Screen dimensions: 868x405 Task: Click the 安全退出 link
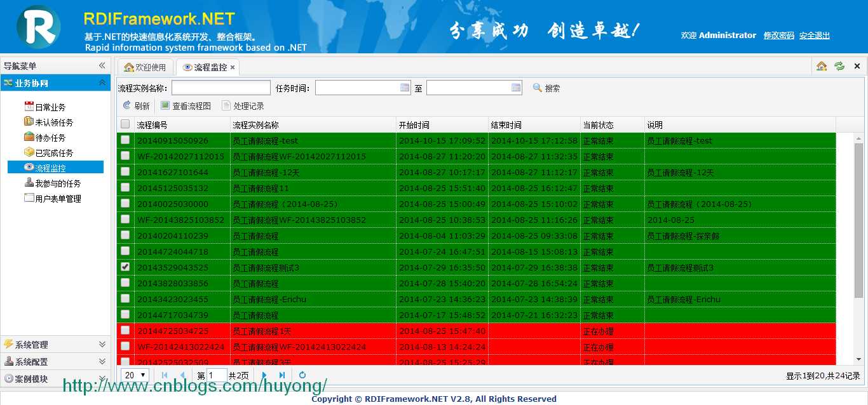[x=815, y=36]
